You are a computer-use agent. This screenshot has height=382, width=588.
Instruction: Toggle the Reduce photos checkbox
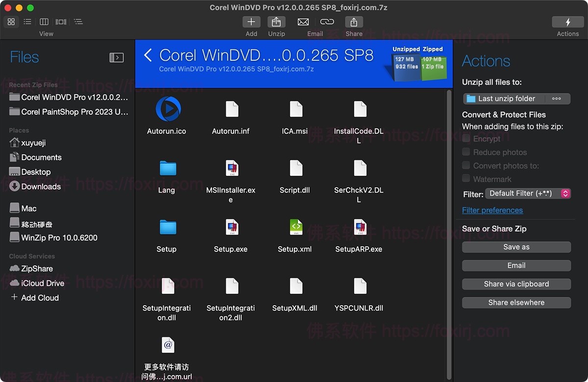466,152
